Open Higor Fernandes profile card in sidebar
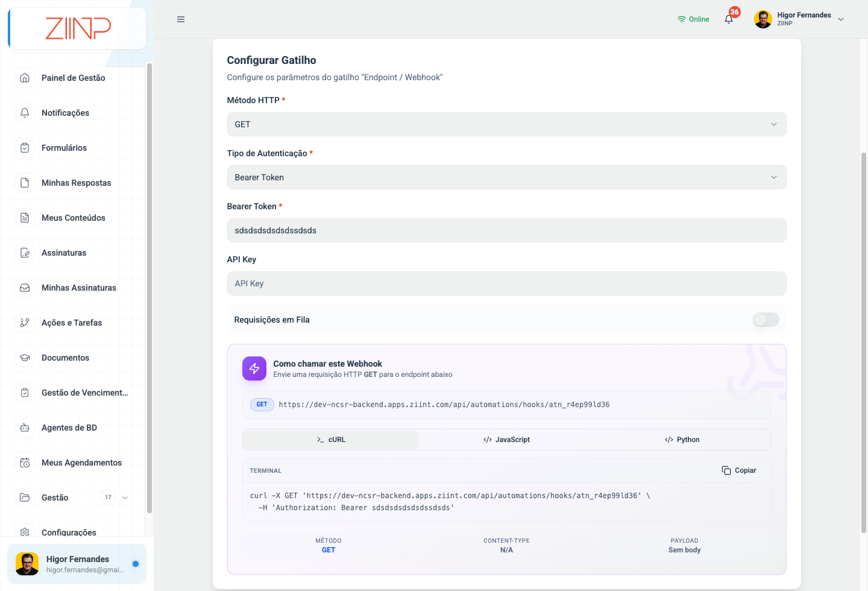The height and width of the screenshot is (591, 868). coord(77,564)
